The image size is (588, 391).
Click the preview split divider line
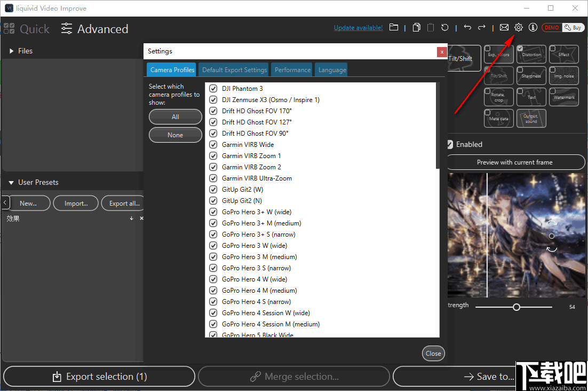coord(487,235)
